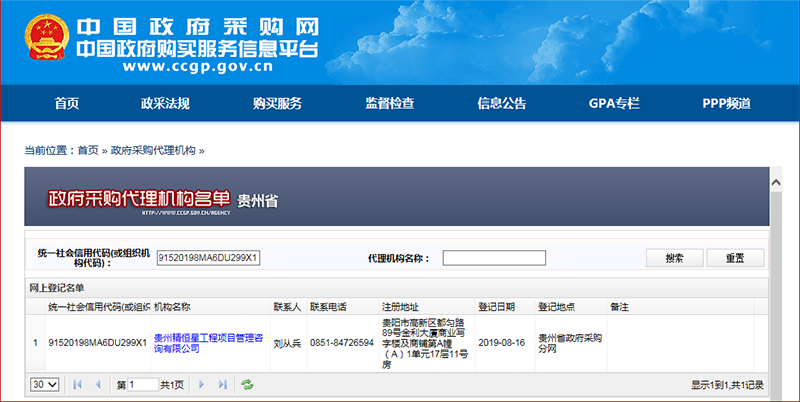Open 政采法规 navigation item
Image resolution: width=800 pixels, height=402 pixels.
pos(165,104)
